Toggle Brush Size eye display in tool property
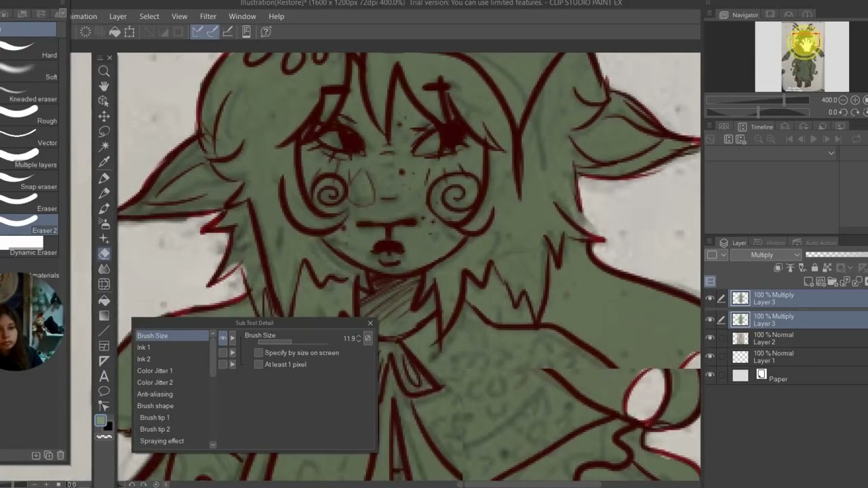This screenshot has width=868, height=488. (222, 338)
